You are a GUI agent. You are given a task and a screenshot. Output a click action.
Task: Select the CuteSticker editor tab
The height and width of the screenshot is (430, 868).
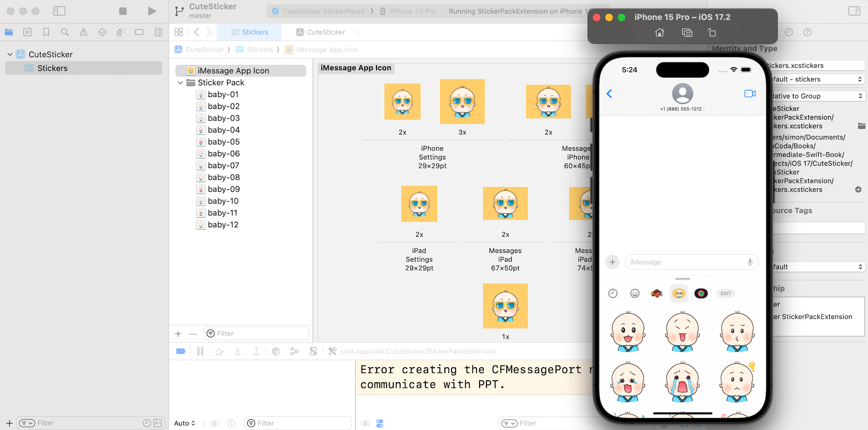321,32
